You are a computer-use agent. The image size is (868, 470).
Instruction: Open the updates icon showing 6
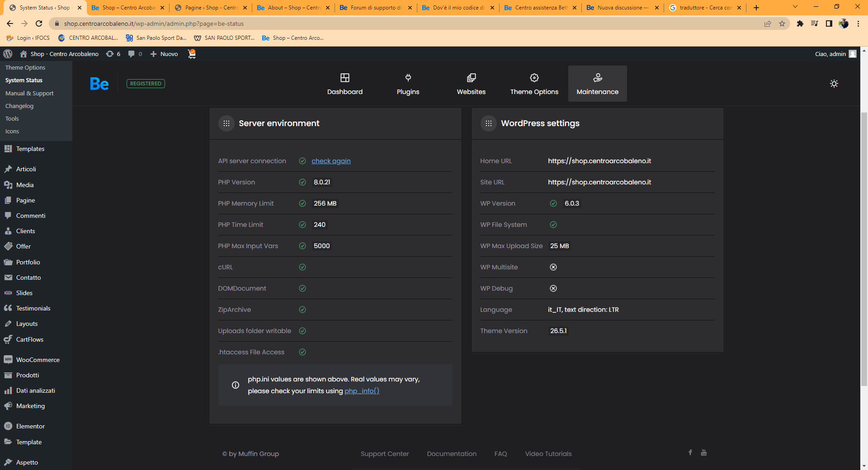click(113, 54)
